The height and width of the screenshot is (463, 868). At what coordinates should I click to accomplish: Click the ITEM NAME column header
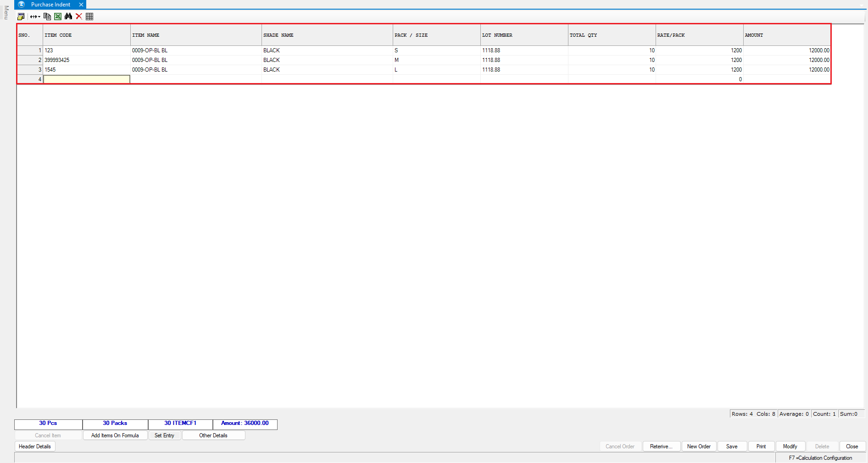(196, 35)
